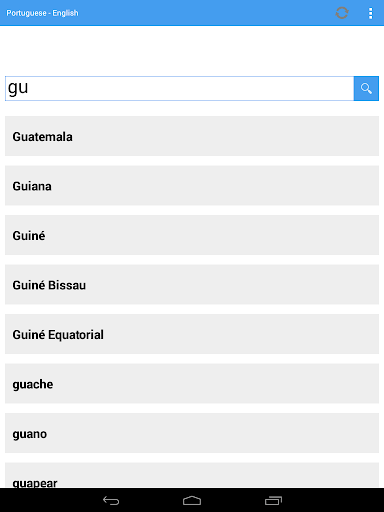
Task: Tap the magnifier search button
Action: 366,88
